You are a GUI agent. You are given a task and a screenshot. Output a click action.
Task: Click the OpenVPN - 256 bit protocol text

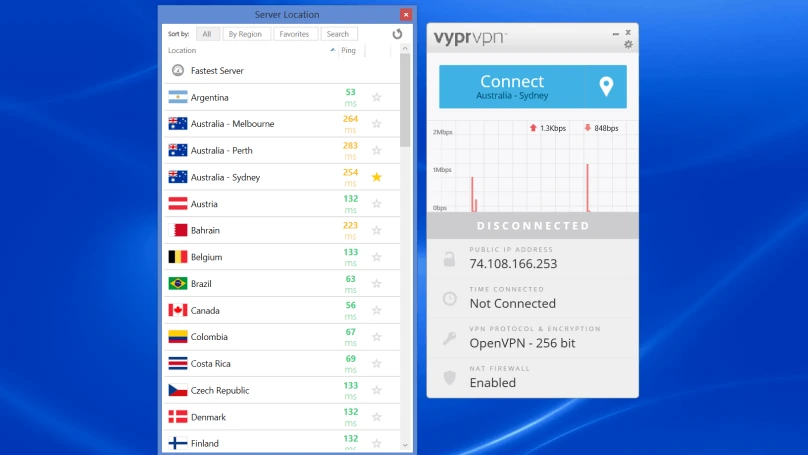click(x=522, y=343)
